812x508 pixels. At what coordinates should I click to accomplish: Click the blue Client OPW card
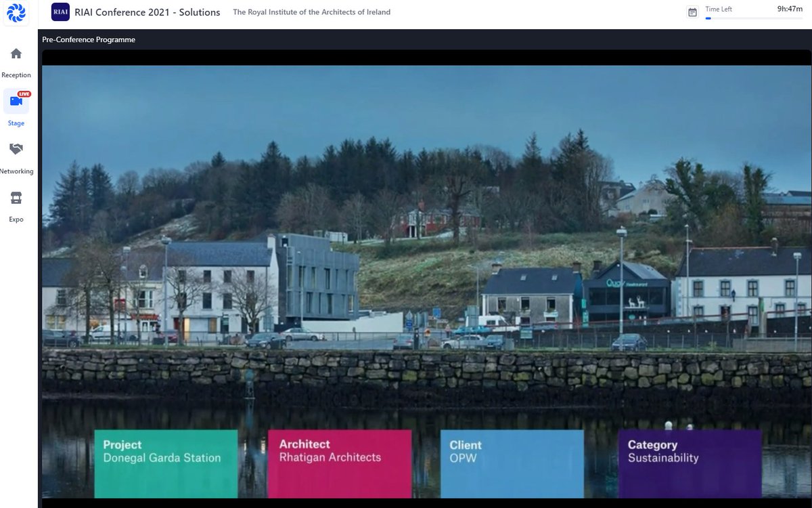(512, 464)
